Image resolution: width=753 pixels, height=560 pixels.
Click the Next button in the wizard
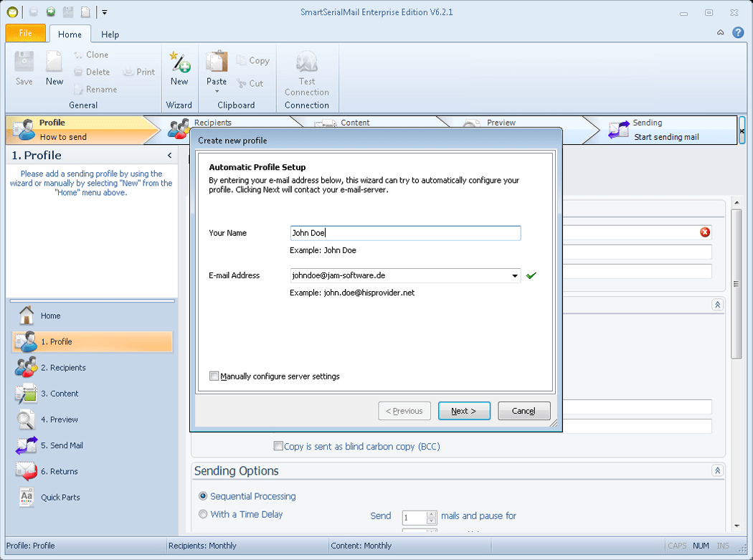[x=464, y=410]
